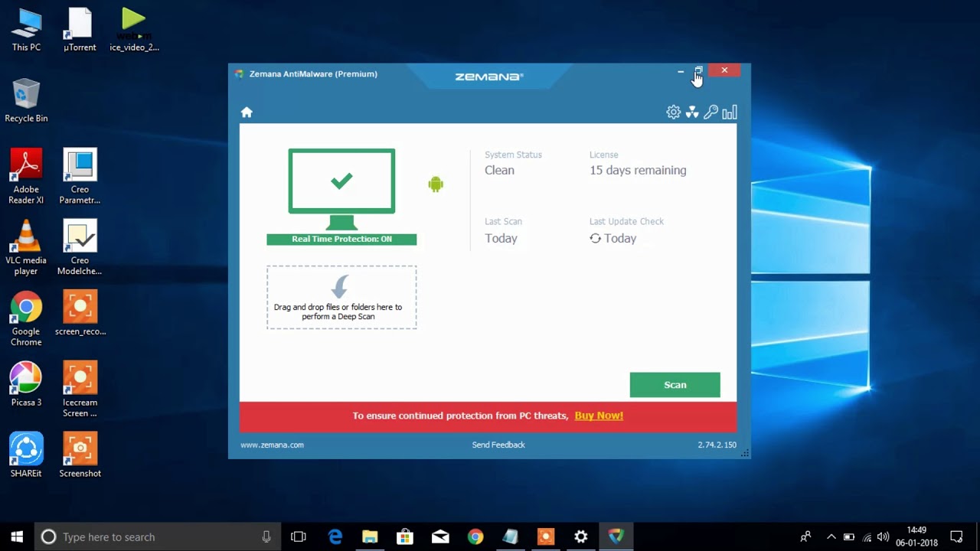Click Zemana shield icon on the taskbar
The width and height of the screenshot is (980, 551).
(x=616, y=536)
